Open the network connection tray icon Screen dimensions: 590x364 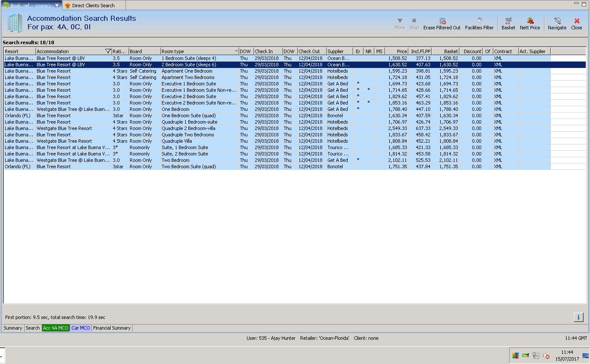(x=536, y=356)
